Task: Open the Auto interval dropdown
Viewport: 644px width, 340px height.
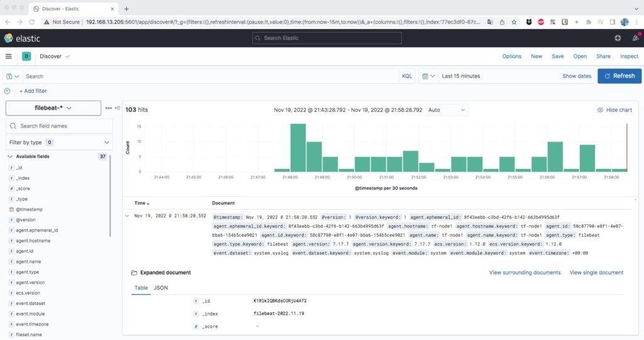Action: tap(446, 110)
